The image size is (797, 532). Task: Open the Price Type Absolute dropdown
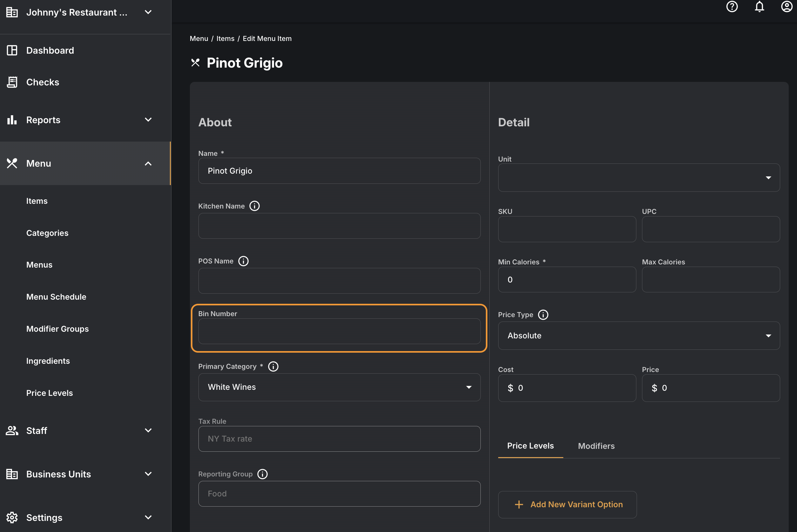pyautogui.click(x=639, y=336)
